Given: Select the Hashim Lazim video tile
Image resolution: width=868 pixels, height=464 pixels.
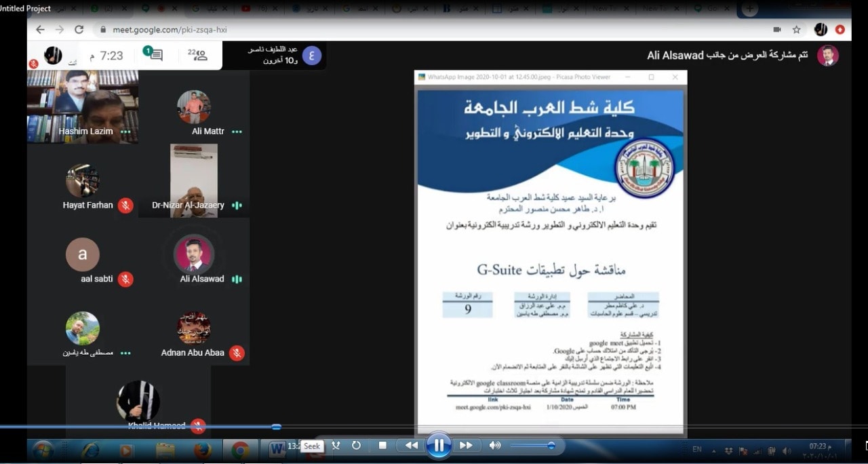Looking at the screenshot, I should pos(83,107).
